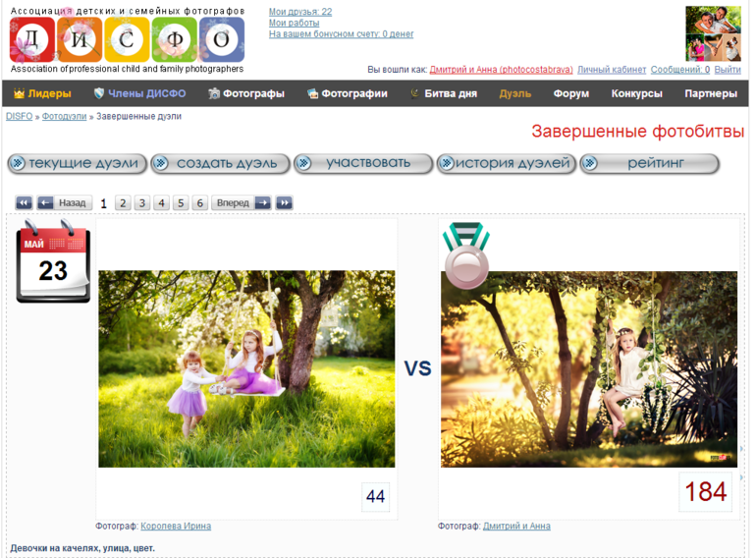Image resolution: width=756 pixels, height=558 pixels.
Task: Open the история дуэлей tab
Action: pyautogui.click(x=506, y=164)
